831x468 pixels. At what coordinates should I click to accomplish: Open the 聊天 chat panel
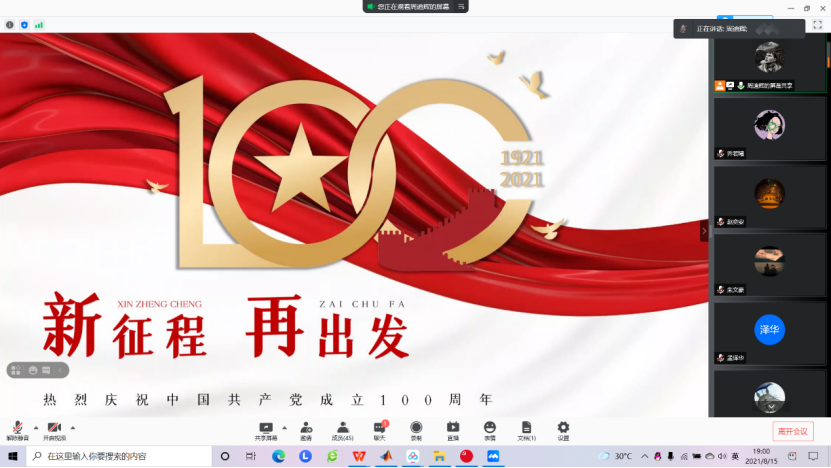tap(379, 430)
